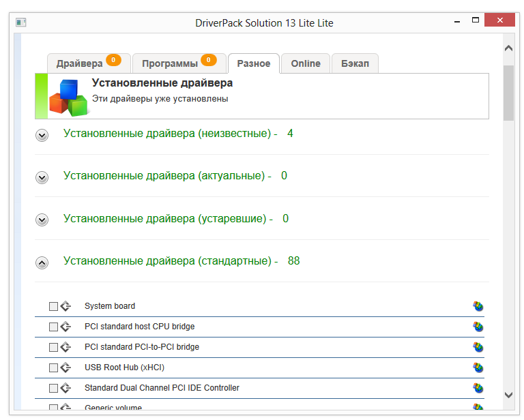Collapse the стандартные installed drivers section

pyautogui.click(x=42, y=262)
